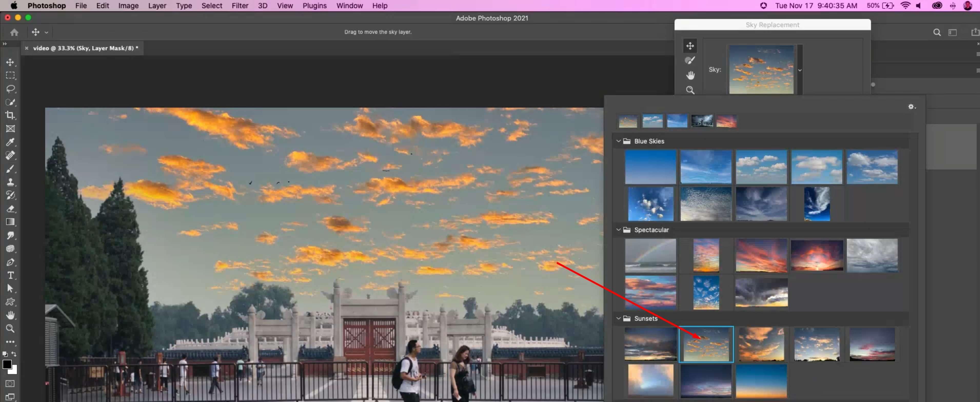Select the Clone Stamp tool
Image resolution: width=980 pixels, height=402 pixels.
(x=10, y=182)
